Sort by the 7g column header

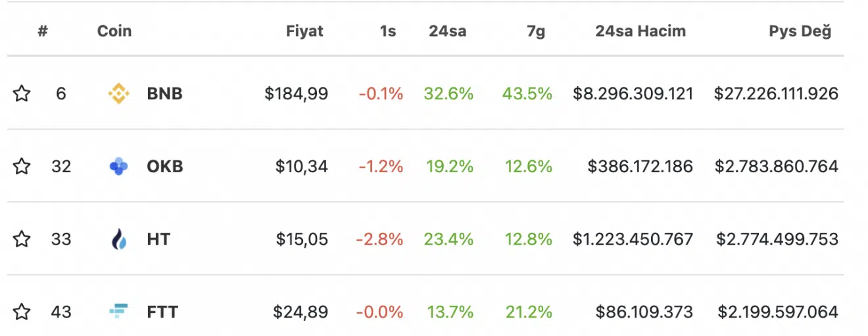click(536, 31)
